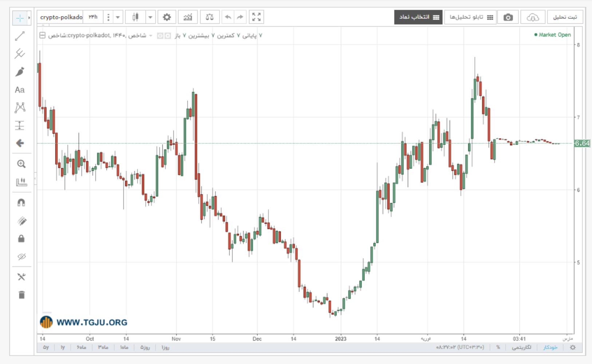Click the undo arrow
Viewport: 592px width, 364px height.
tap(228, 17)
